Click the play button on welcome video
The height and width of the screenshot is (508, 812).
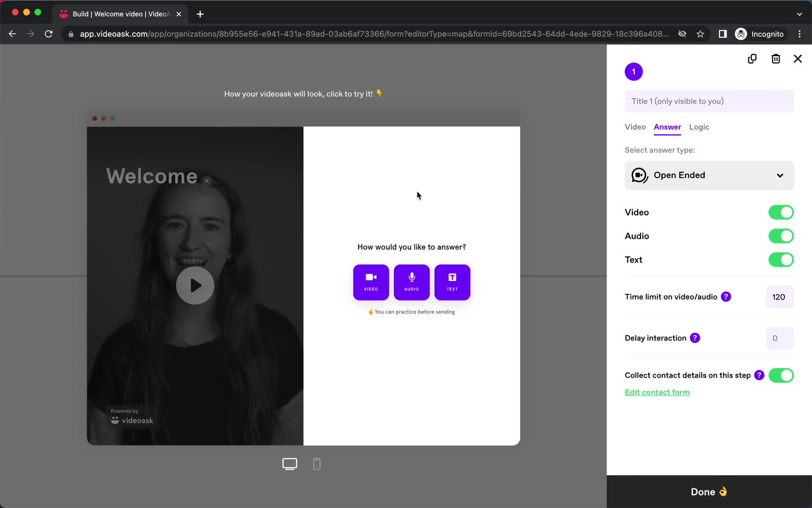(195, 286)
